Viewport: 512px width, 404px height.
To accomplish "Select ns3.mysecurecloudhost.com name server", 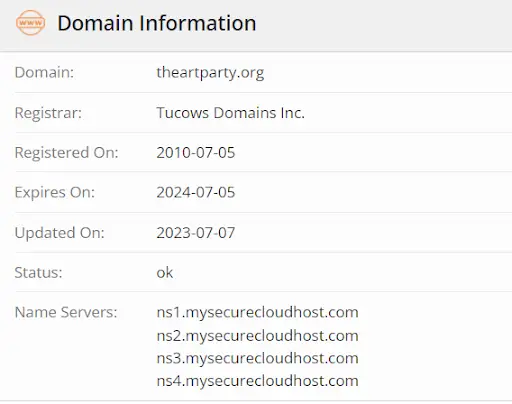I will coord(257,358).
